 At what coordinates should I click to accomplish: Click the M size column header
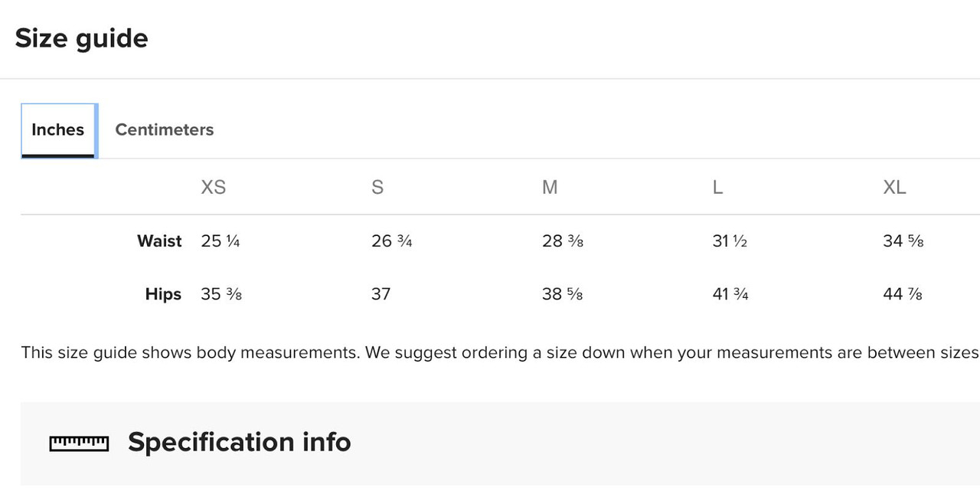point(550,187)
